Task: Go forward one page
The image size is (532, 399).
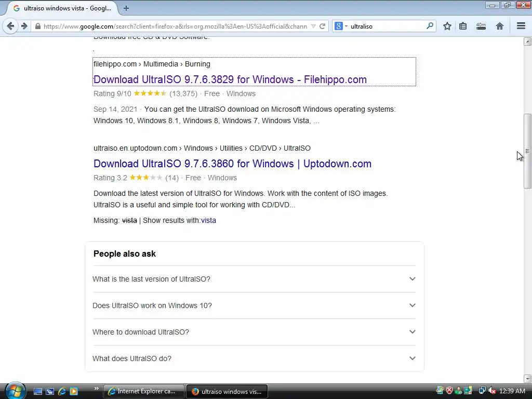Action: pos(24,26)
